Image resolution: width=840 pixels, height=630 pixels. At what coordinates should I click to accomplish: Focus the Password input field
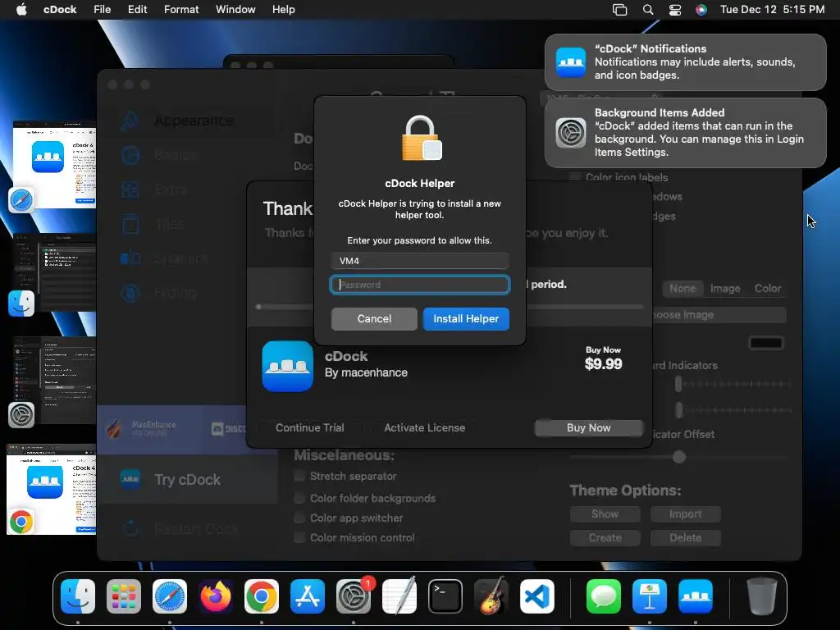419,285
